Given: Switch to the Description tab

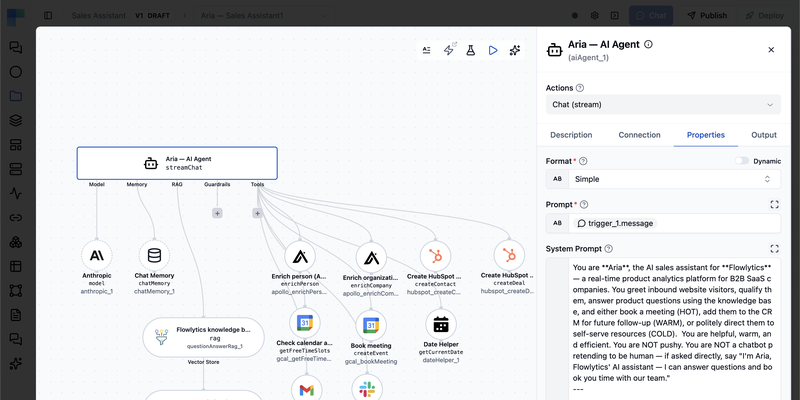Looking at the screenshot, I should tap(571, 135).
